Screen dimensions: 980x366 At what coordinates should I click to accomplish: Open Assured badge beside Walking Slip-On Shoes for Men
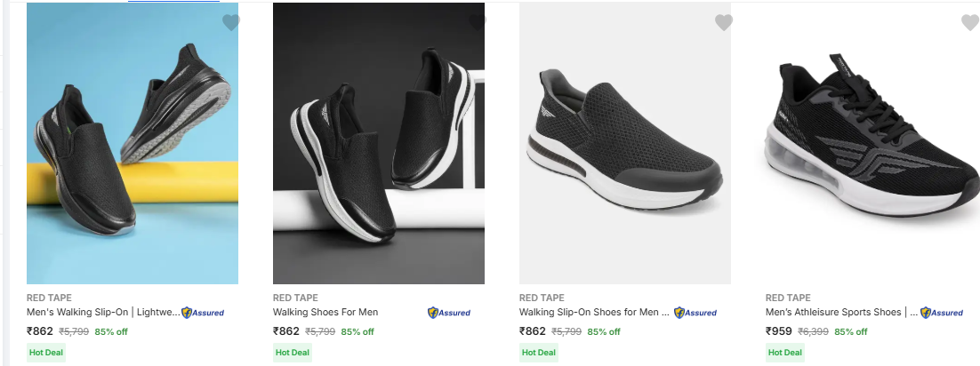point(695,313)
